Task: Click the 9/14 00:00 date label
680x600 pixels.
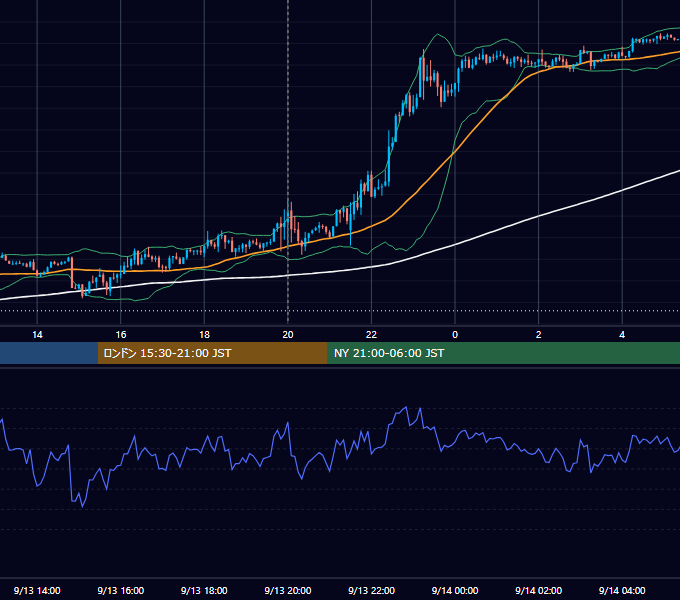Action: pos(455,590)
